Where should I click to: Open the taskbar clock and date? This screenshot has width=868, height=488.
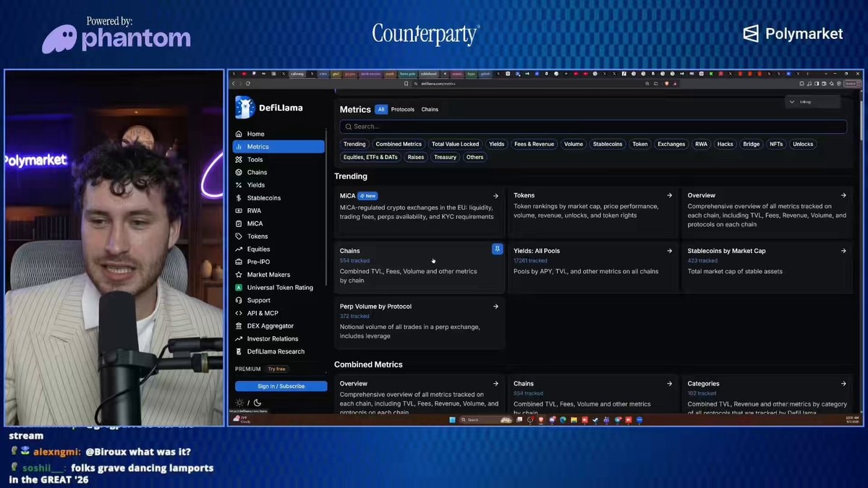(x=852, y=419)
